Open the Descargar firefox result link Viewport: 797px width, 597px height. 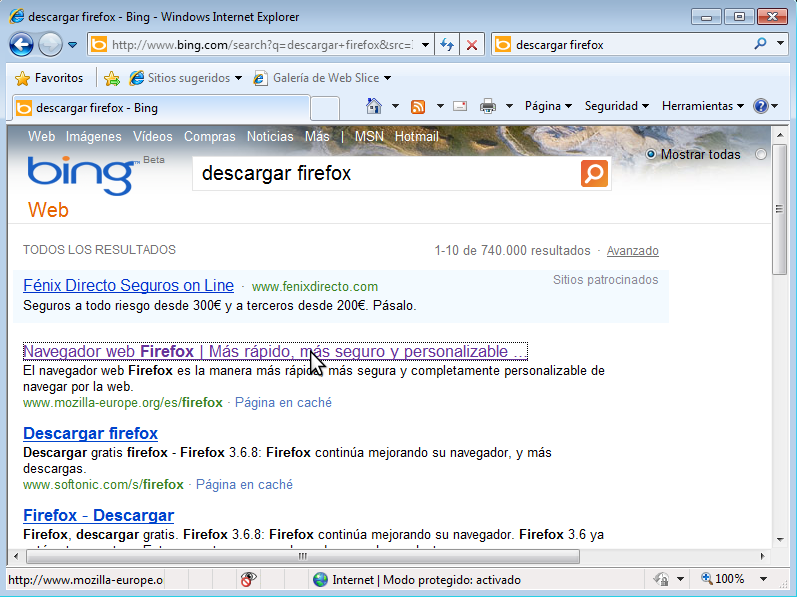(x=90, y=433)
